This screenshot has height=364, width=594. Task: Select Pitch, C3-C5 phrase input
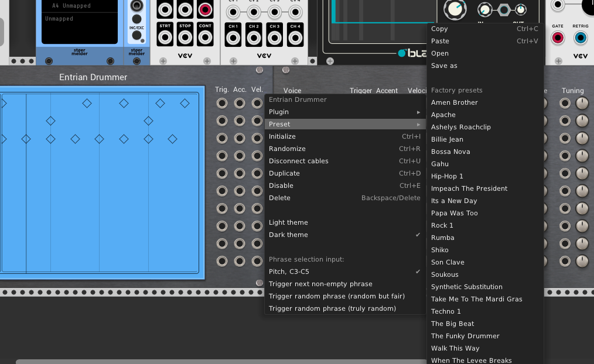point(344,272)
